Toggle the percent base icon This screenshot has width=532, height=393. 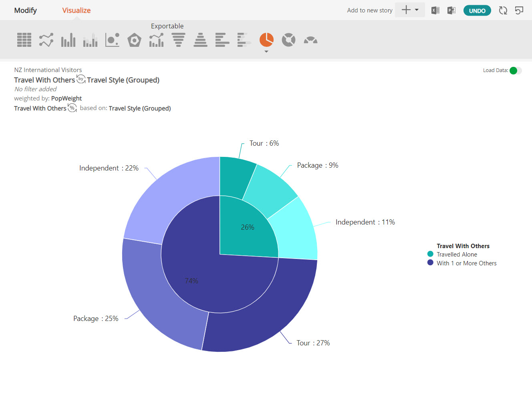click(x=72, y=108)
